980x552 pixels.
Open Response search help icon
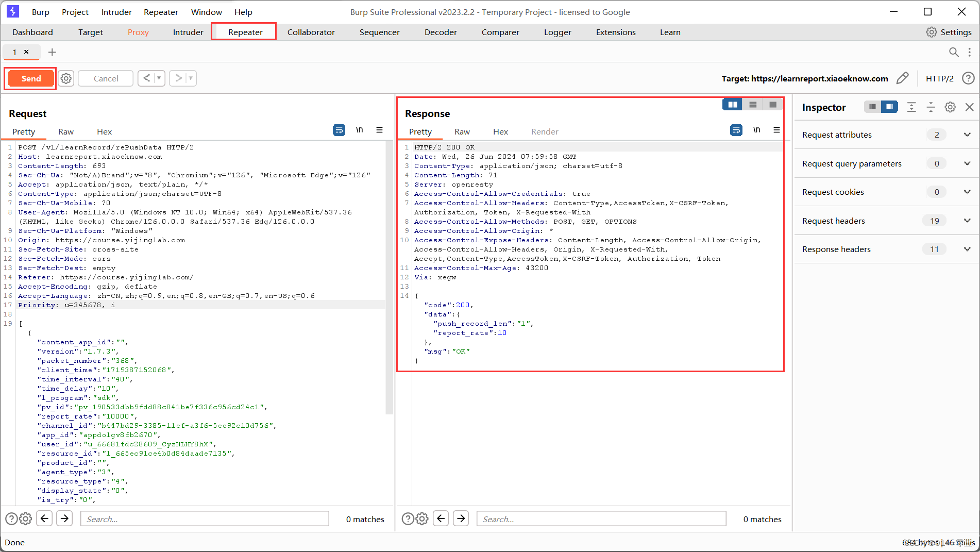[408, 518]
